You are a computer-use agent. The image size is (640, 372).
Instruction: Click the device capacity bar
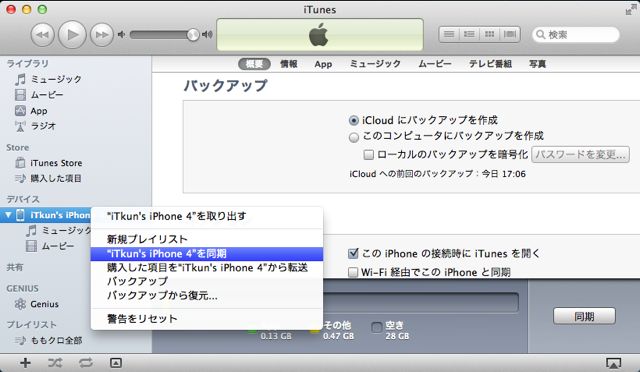pos(420,303)
